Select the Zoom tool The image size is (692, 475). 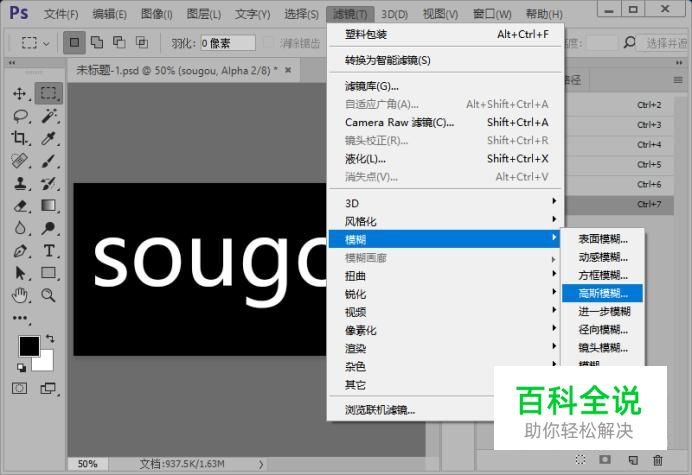[48, 295]
